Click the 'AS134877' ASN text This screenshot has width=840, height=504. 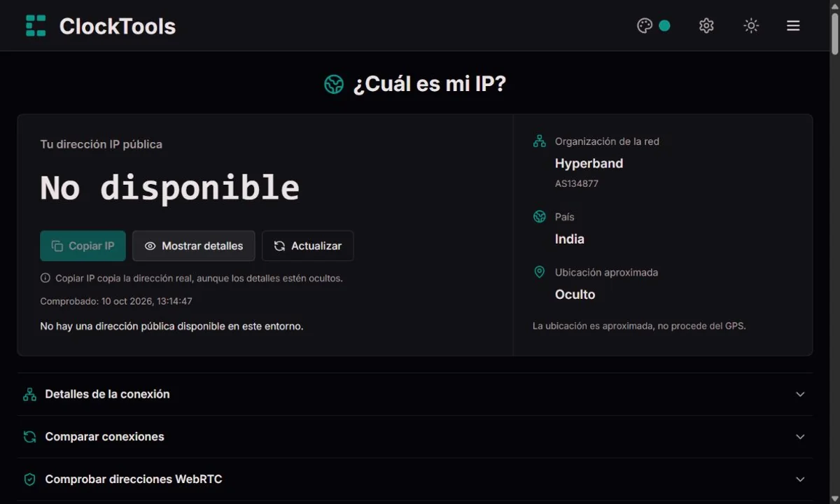point(577,183)
